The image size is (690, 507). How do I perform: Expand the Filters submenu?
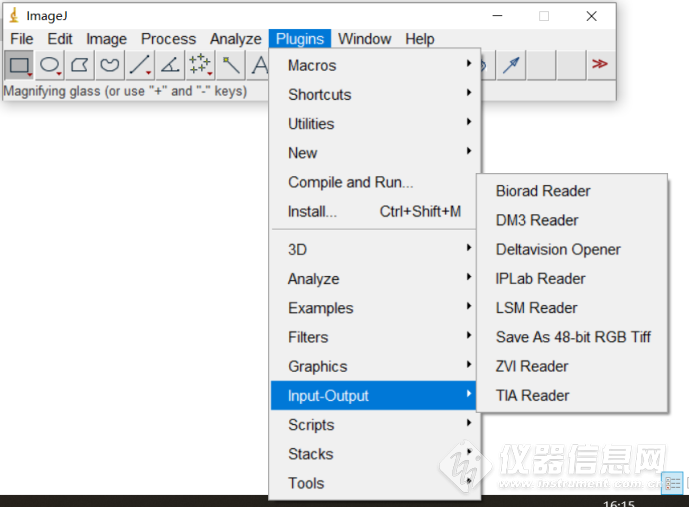pos(374,337)
